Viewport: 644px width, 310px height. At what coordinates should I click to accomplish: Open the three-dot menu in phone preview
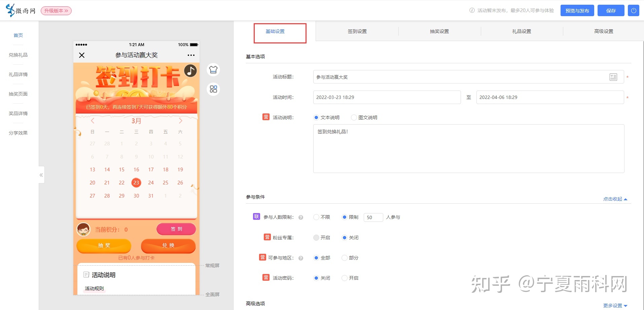click(x=191, y=55)
